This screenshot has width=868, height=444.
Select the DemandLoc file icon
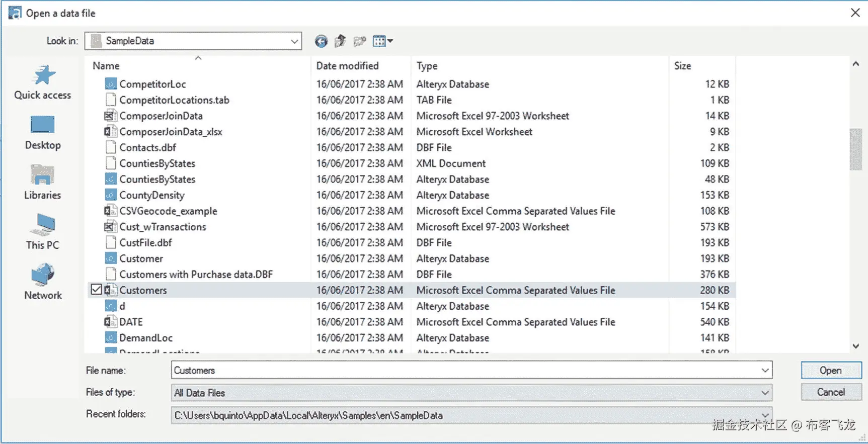[111, 337]
